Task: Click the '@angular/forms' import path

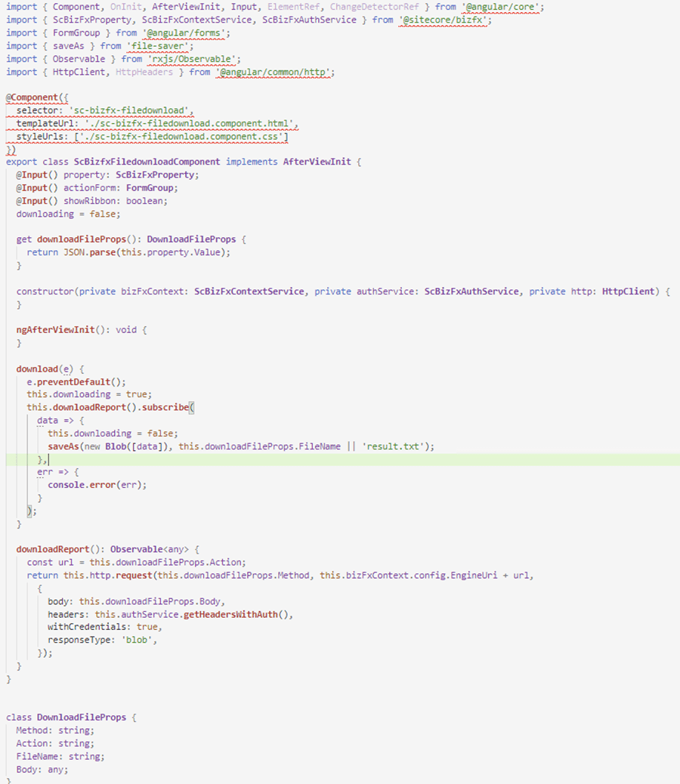Action: coord(183,33)
